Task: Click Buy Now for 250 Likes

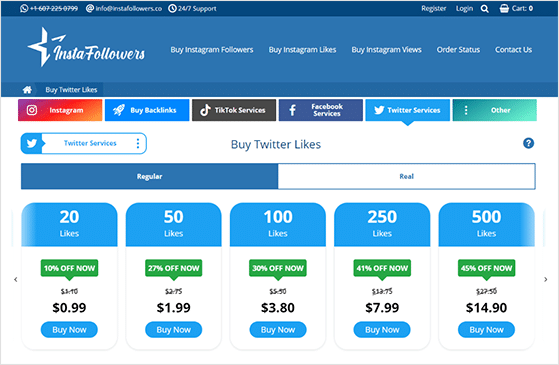Action: 382,330
